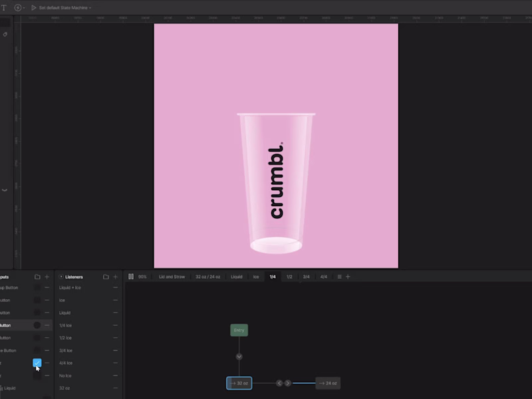Open the timeline options hamburger icon
Screen dimensions: 532x399
point(340,277)
